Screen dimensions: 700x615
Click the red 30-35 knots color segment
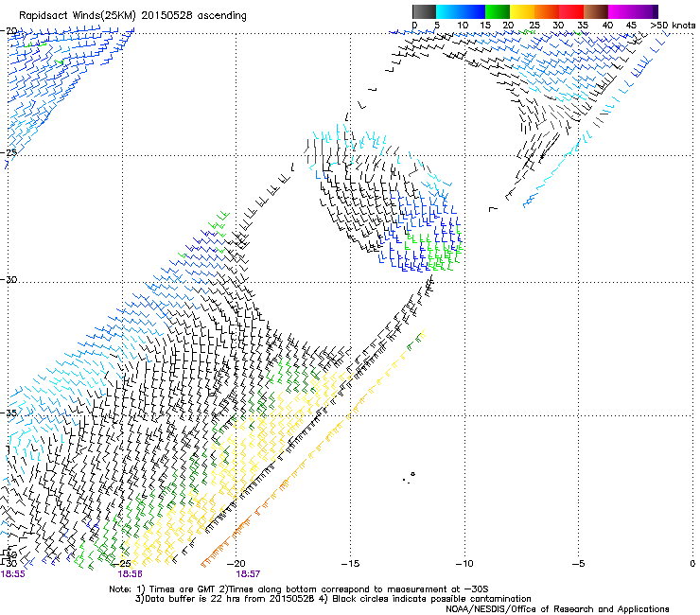(571, 11)
